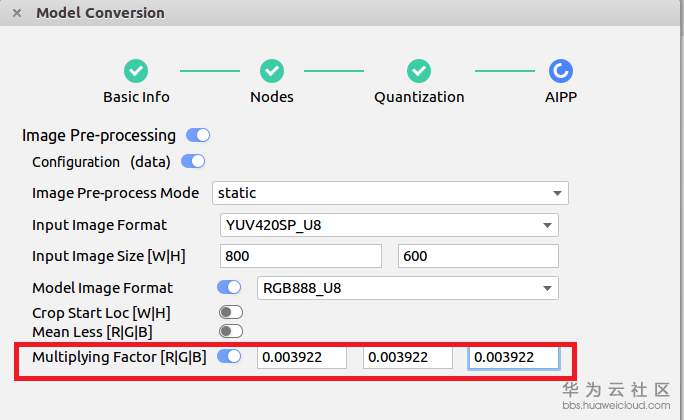Open the Image Pre-process Mode dropdown
The image size is (684, 420).
tap(388, 193)
